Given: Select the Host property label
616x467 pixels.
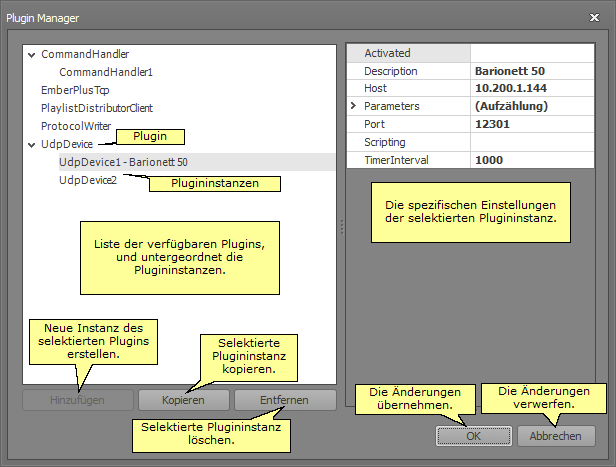Looking at the screenshot, I should click(x=376, y=88).
